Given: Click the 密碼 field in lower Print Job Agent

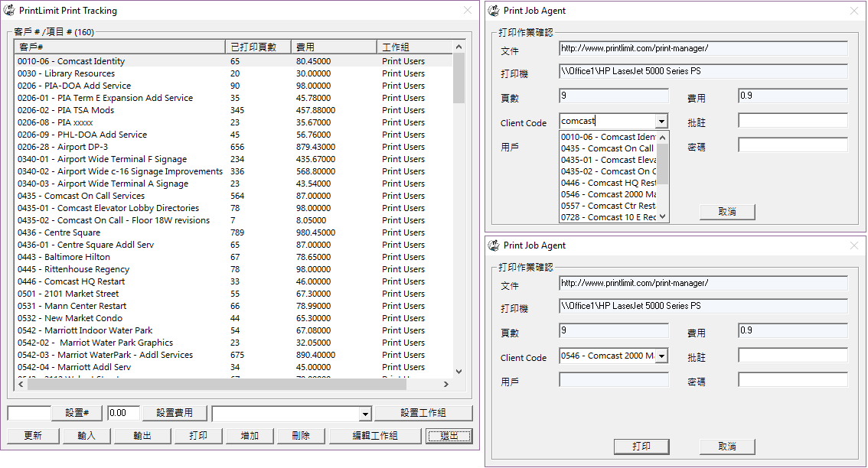Looking at the screenshot, I should tap(793, 379).
